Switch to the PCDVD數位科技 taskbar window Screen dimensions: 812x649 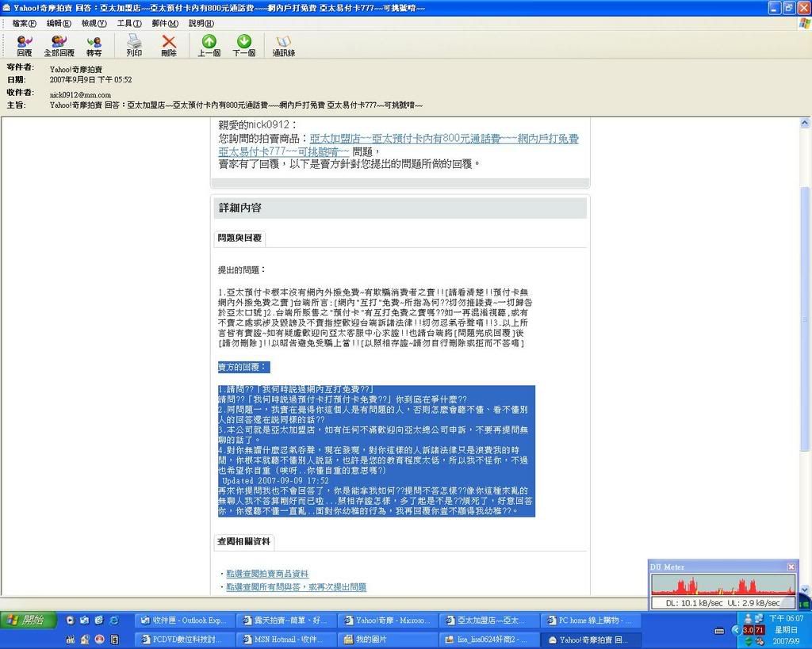pyautogui.click(x=183, y=639)
